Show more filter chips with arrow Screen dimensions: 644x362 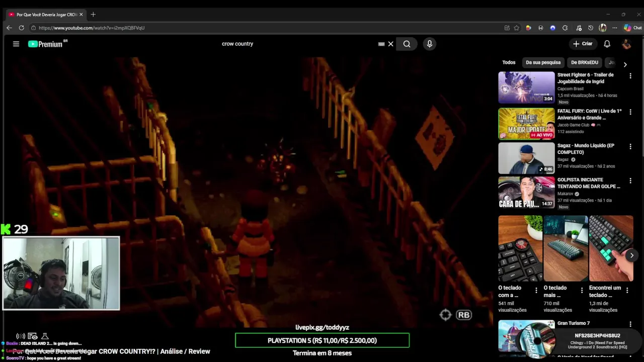point(625,64)
